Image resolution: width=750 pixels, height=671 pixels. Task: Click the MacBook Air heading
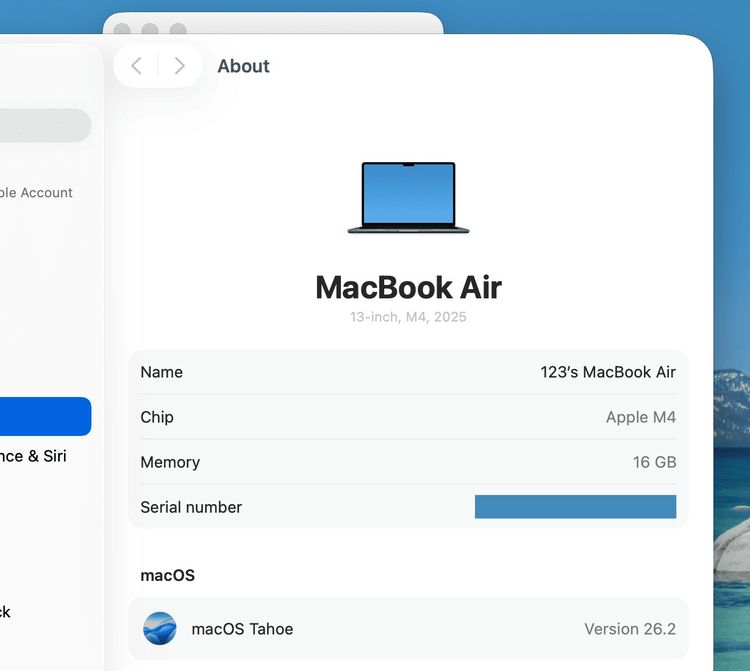[x=408, y=287]
